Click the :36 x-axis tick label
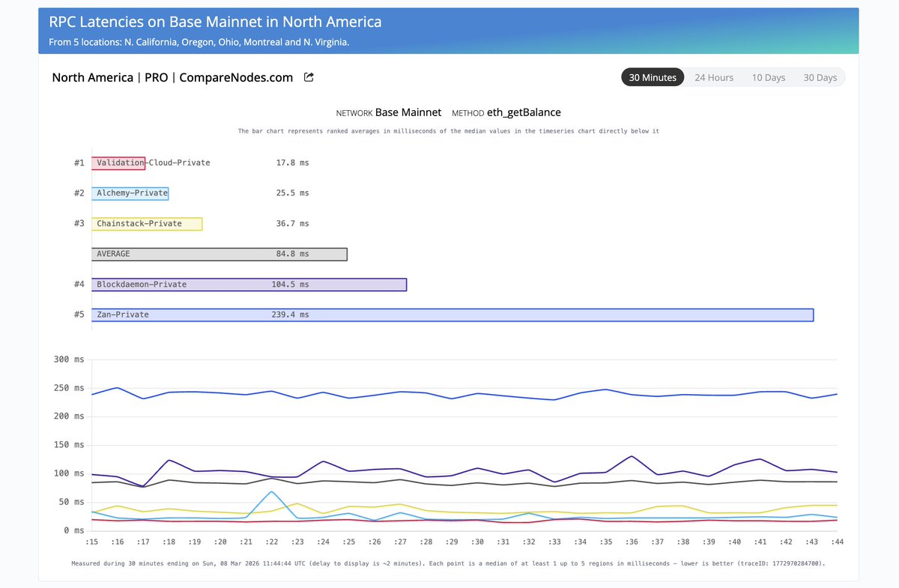 pos(632,542)
